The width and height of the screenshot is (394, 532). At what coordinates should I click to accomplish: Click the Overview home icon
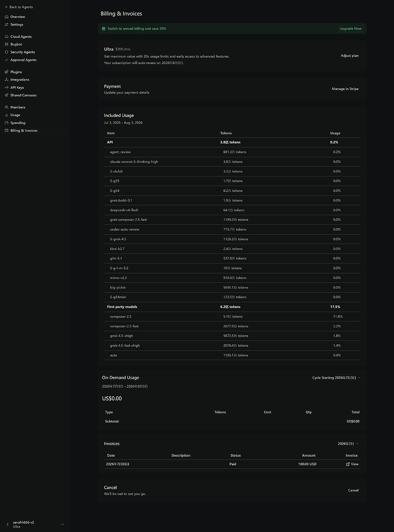click(6, 17)
